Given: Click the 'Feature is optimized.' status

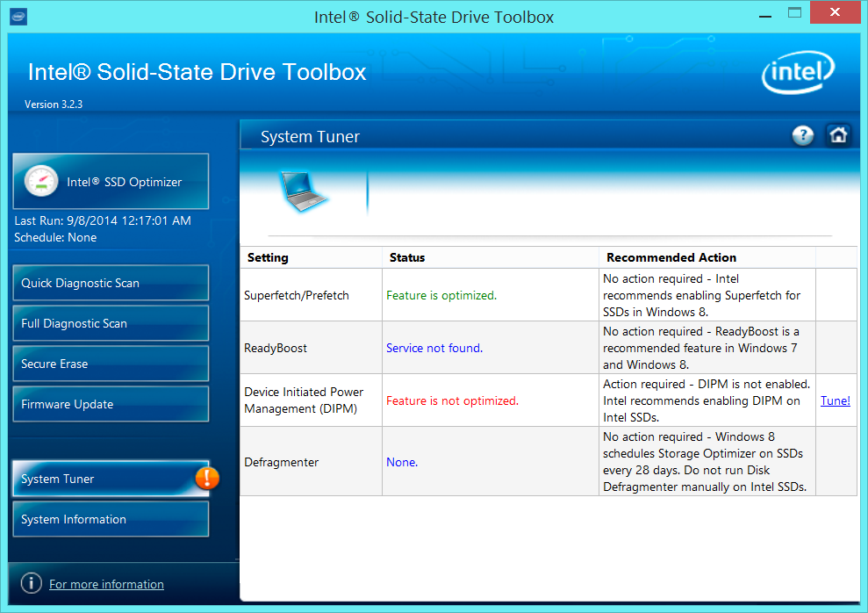Looking at the screenshot, I should coord(441,295).
